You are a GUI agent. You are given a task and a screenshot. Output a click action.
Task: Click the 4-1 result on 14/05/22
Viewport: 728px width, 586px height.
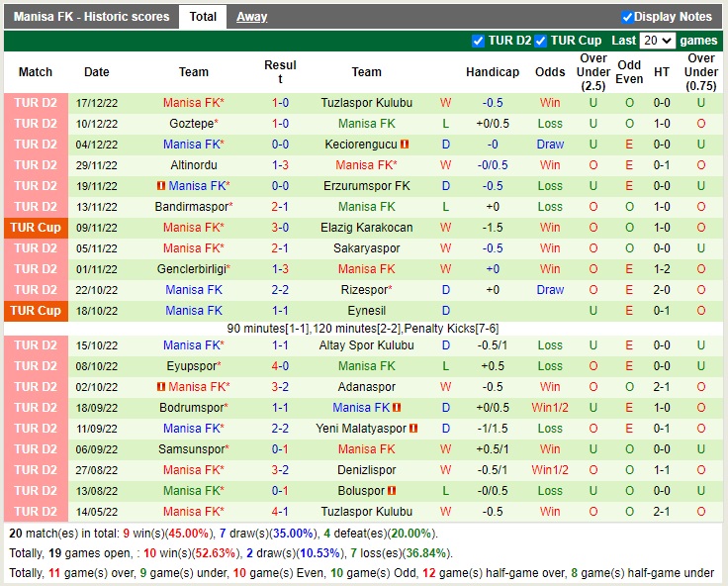click(280, 512)
